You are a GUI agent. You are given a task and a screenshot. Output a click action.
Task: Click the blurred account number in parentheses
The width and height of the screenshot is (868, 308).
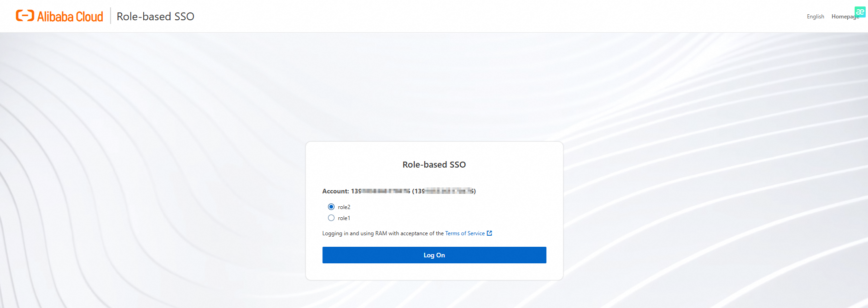(x=444, y=191)
